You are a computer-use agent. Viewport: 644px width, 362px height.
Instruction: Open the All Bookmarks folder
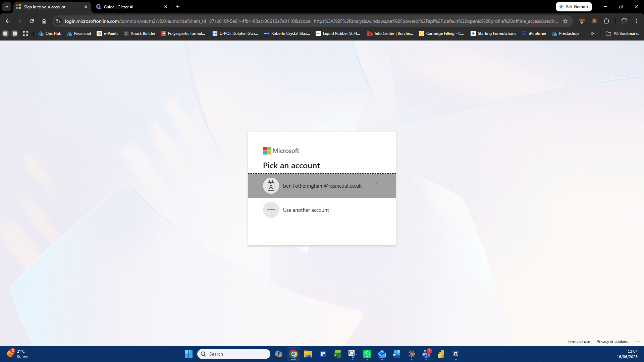pyautogui.click(x=623, y=34)
